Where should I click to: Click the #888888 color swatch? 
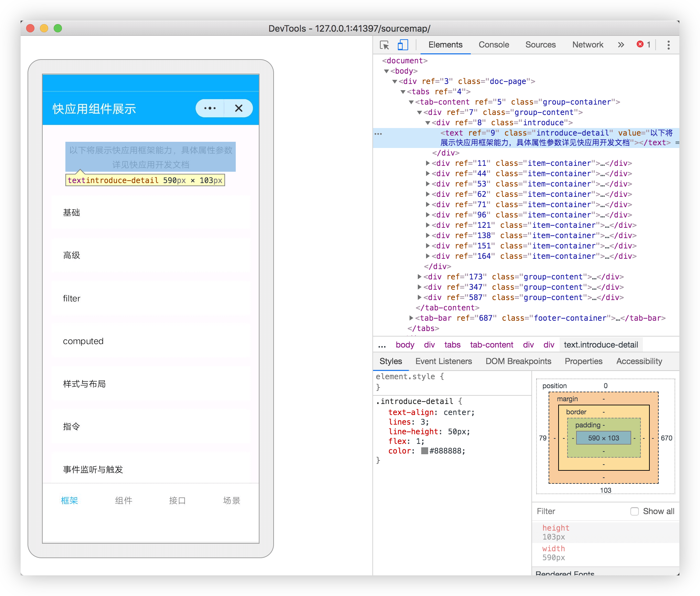(425, 451)
